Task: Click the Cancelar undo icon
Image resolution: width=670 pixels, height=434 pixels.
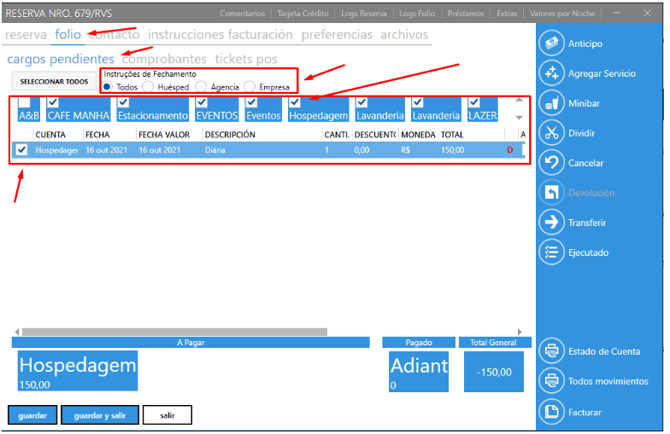Action: click(x=551, y=162)
